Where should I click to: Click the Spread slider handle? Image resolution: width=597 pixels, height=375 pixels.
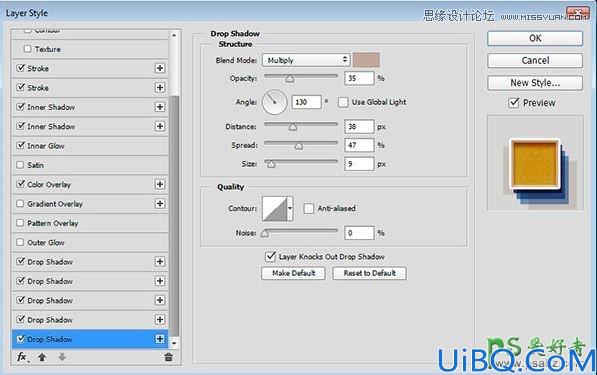point(299,145)
